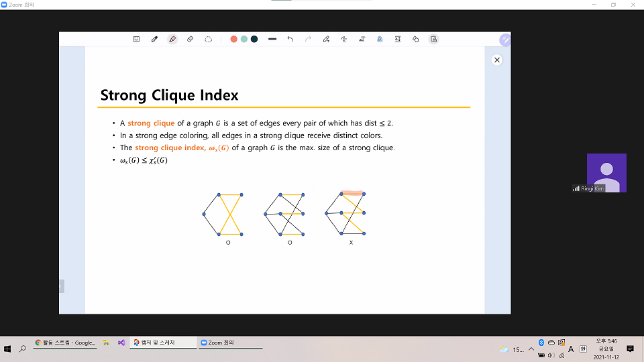The image size is (644, 362).
Task: Show hidden system tray icons
Action: tap(531, 349)
